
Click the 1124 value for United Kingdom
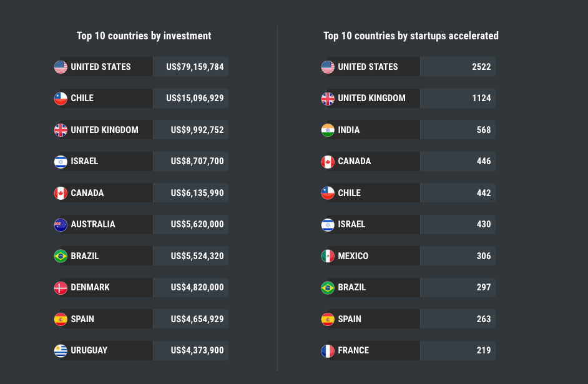(481, 98)
